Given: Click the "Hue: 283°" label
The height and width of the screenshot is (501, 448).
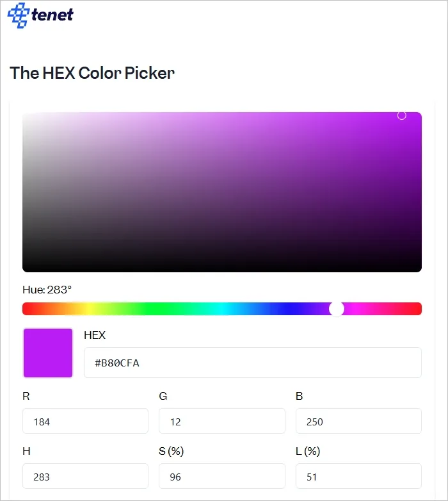Looking at the screenshot, I should tap(47, 290).
